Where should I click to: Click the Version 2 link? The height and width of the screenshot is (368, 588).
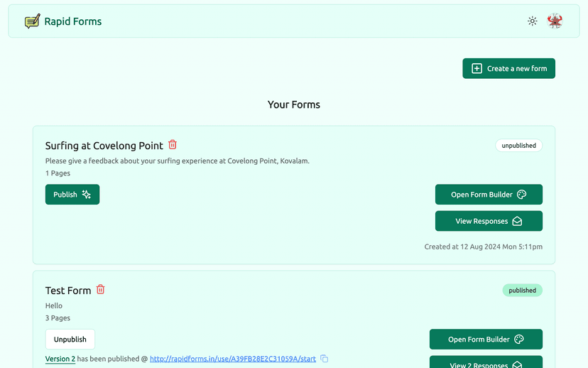60,359
